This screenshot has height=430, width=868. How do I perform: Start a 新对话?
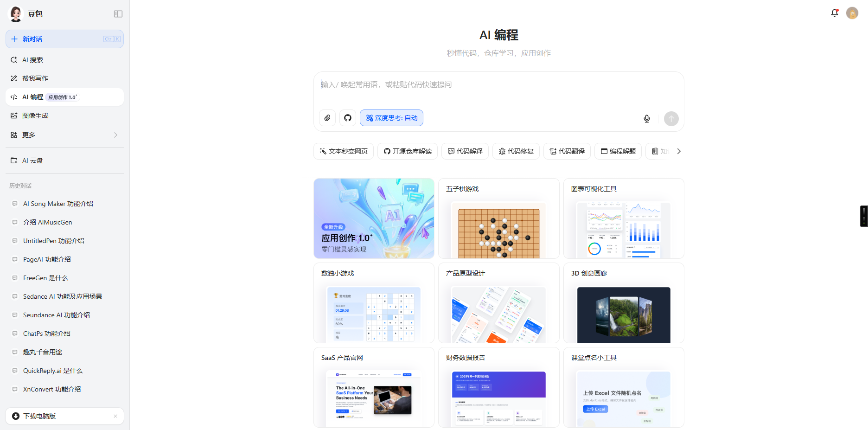tap(64, 39)
